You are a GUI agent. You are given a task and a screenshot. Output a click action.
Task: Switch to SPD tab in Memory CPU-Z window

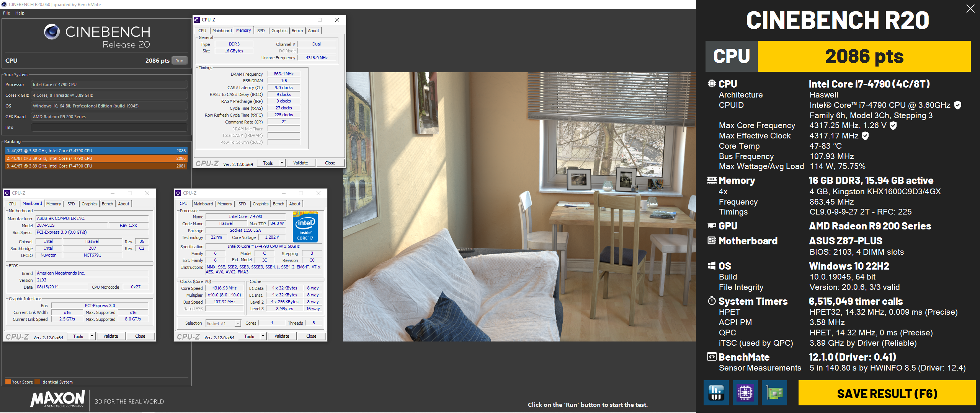click(x=261, y=31)
